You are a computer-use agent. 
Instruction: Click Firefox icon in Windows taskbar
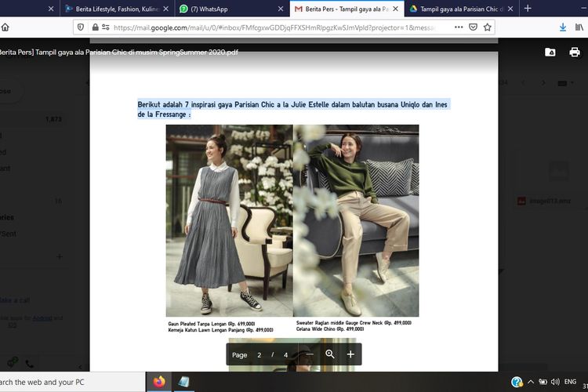pos(160,382)
